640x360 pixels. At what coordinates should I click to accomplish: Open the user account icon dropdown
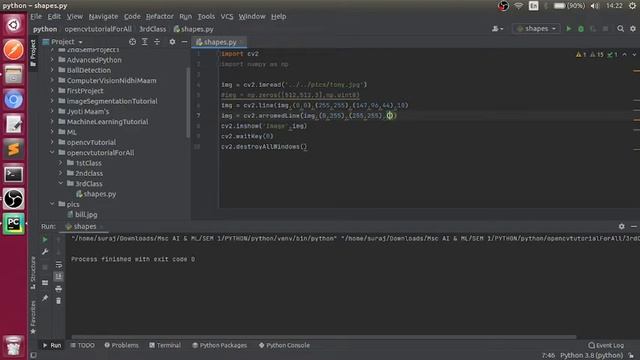pos(497,29)
